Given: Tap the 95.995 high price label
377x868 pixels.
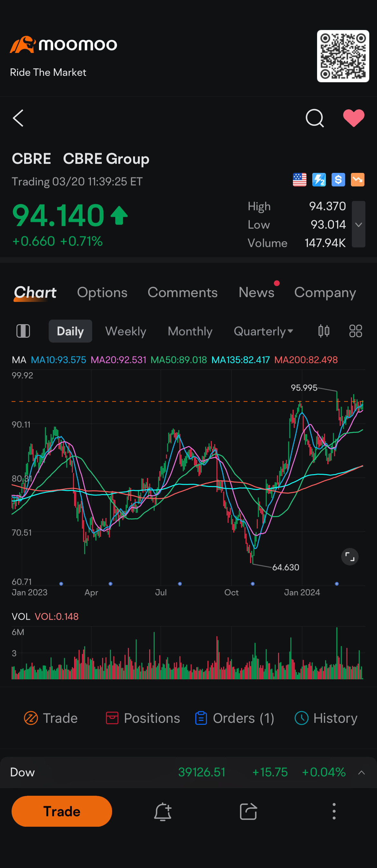Looking at the screenshot, I should [x=304, y=388].
